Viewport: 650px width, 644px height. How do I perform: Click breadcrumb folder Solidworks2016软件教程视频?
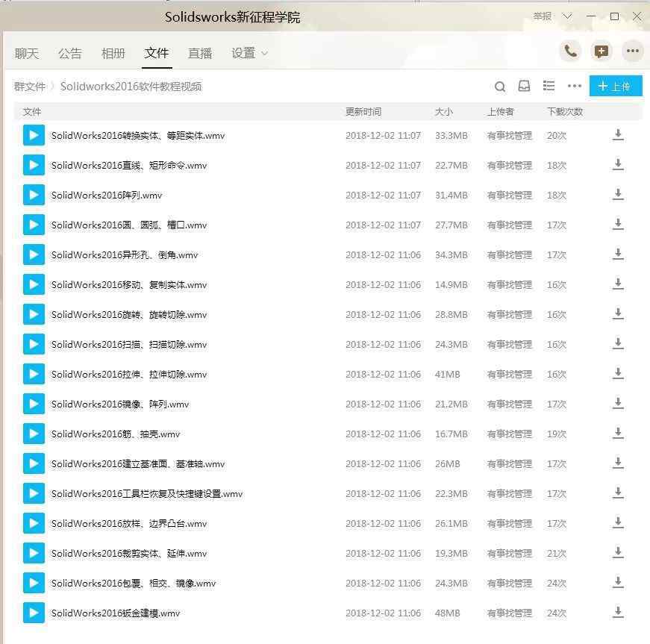[131, 87]
